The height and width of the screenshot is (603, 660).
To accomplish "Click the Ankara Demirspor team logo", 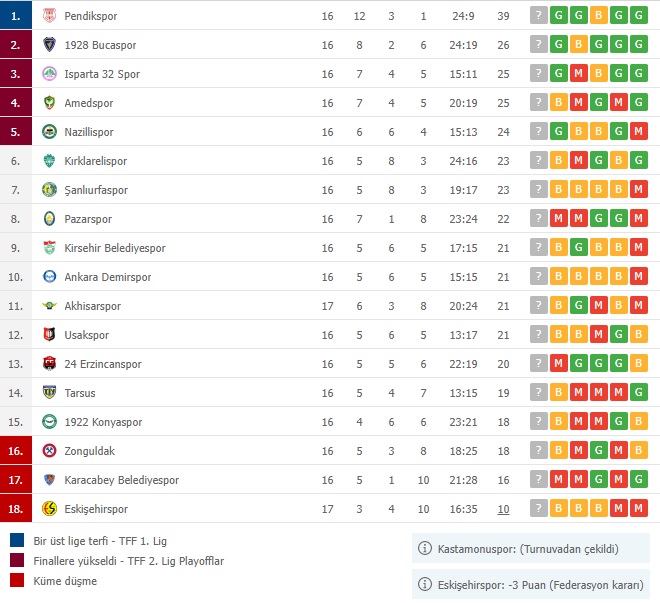I will coord(49,277).
